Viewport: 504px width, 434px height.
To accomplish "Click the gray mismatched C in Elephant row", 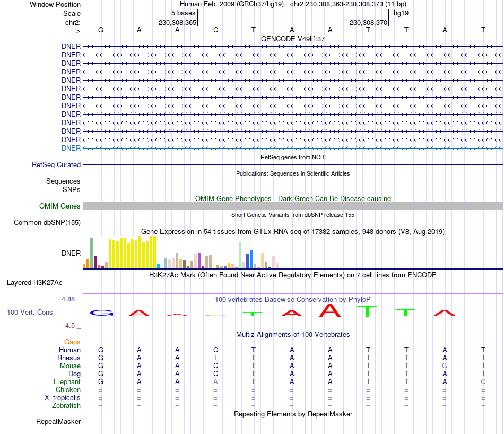I will (x=483, y=381).
